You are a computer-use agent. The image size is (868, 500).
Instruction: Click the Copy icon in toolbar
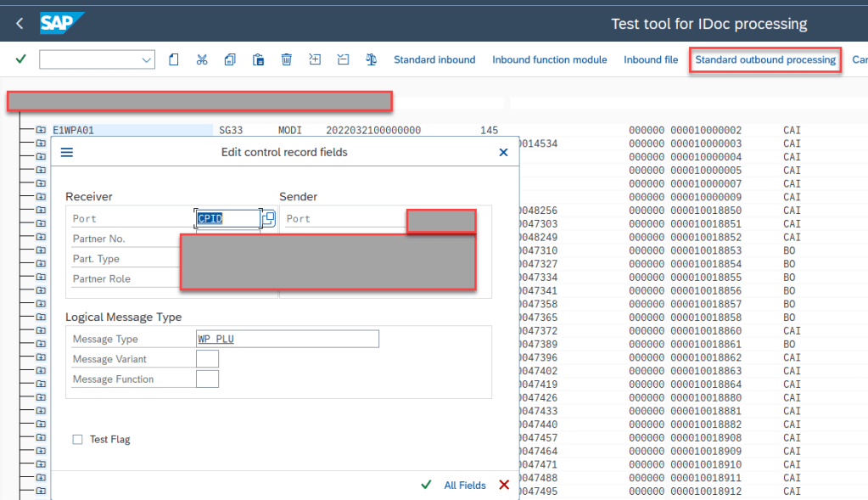tap(230, 59)
